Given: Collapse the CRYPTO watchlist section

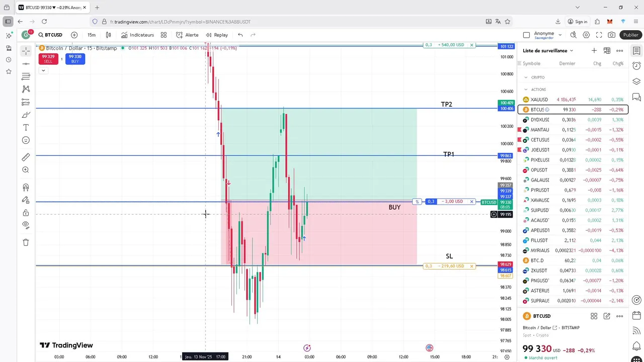Looking at the screenshot, I should coord(526,77).
